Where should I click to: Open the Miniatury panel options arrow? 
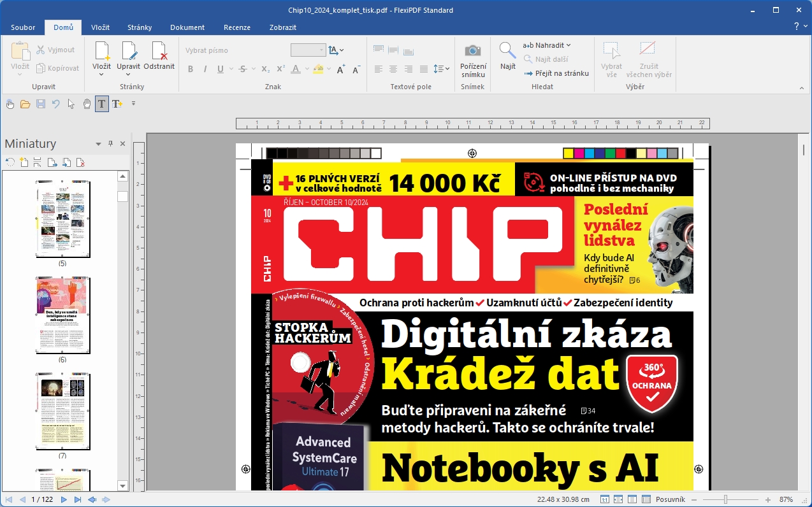[98, 144]
